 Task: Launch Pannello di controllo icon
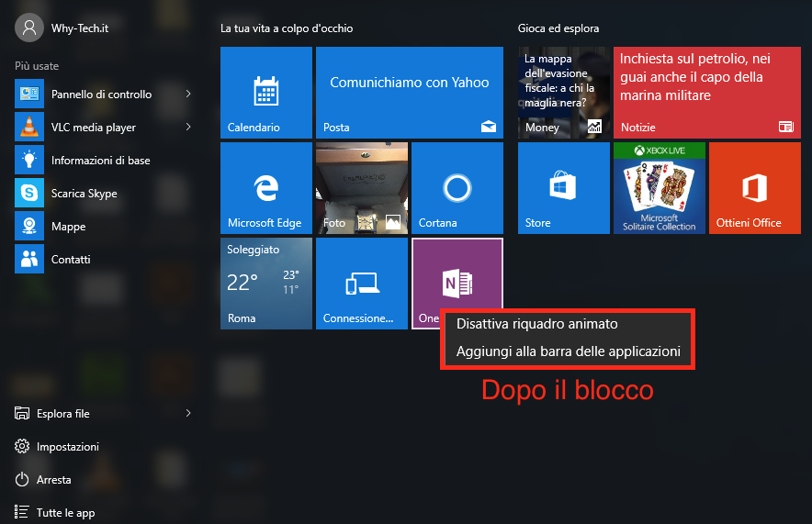click(29, 94)
